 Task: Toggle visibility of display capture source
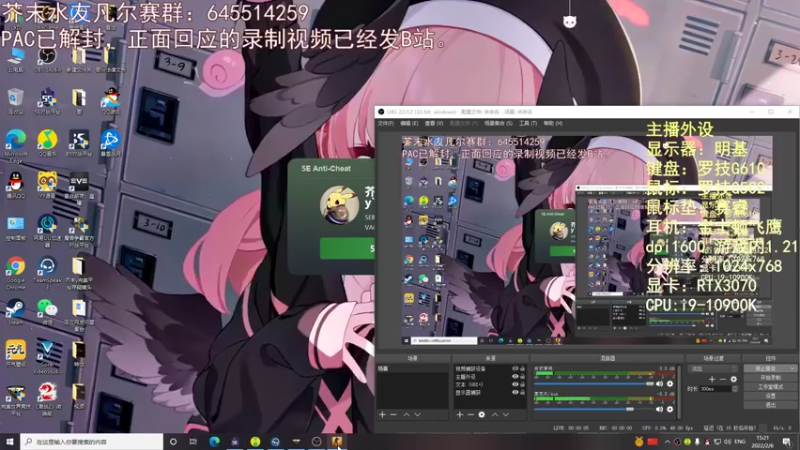(515, 393)
